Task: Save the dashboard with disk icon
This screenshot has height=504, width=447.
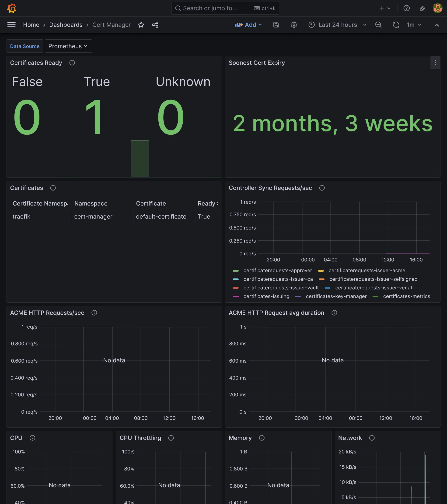Action: click(x=276, y=25)
